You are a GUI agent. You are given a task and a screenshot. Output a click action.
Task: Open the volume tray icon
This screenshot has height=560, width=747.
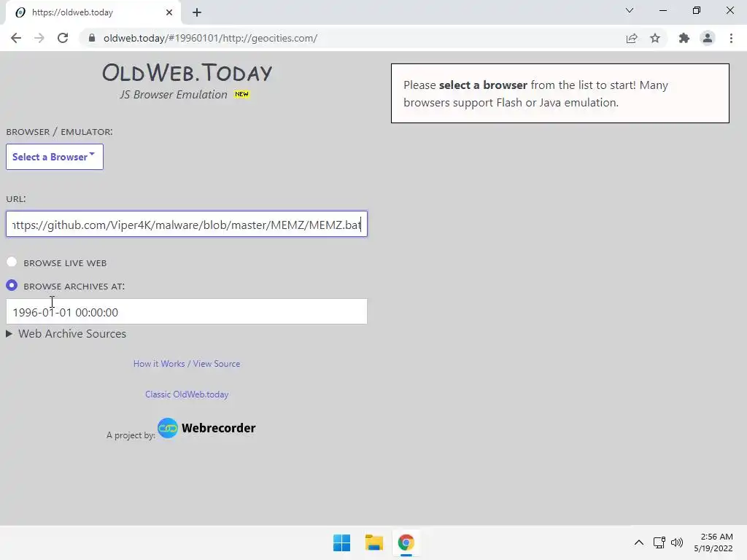pos(677,542)
